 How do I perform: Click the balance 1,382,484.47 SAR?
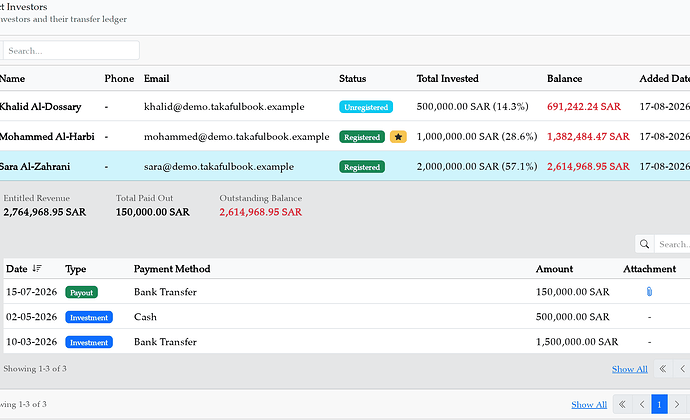coord(588,136)
